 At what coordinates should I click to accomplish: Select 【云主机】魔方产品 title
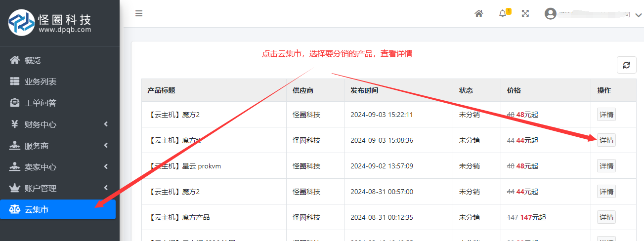coord(178,217)
